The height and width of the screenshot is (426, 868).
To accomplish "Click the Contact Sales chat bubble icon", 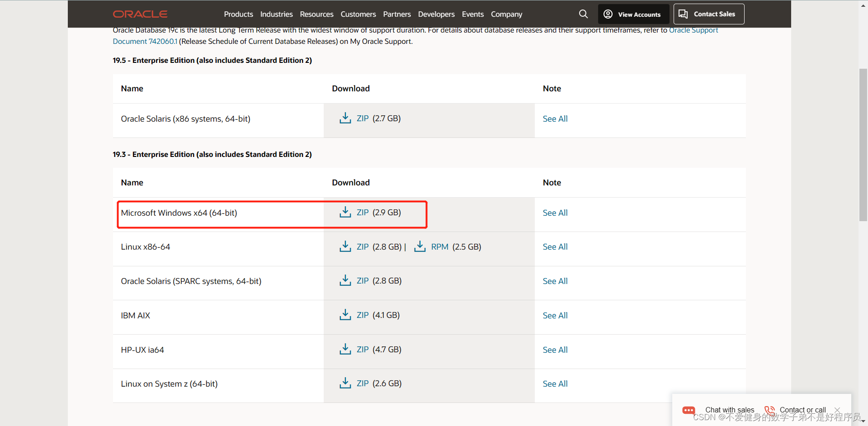I will pyautogui.click(x=683, y=14).
